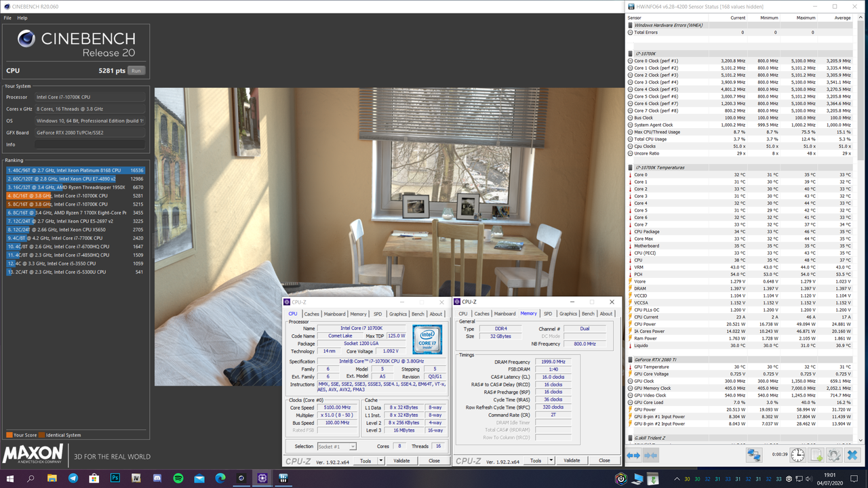Click the clock icon in HWiNFO toolbar
Viewport: 868px width, 488px height.
(x=797, y=455)
